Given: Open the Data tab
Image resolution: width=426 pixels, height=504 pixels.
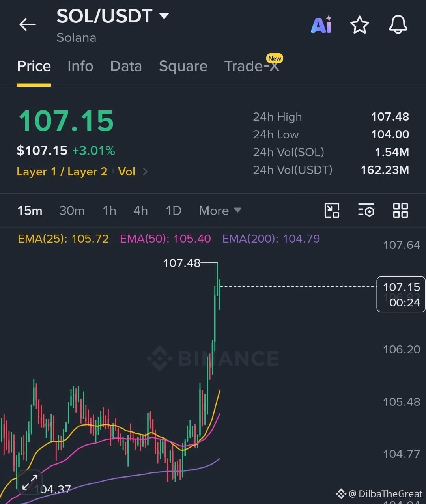Looking at the screenshot, I should tap(126, 66).
